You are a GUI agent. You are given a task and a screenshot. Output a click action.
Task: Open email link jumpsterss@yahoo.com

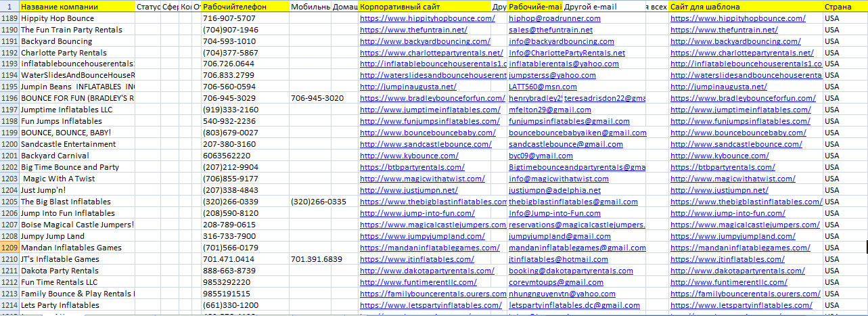pos(552,75)
